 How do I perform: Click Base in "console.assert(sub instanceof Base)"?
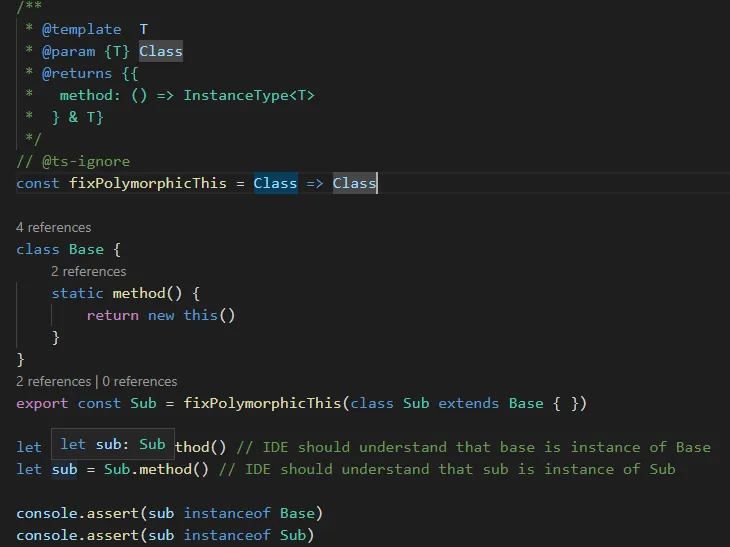click(x=297, y=513)
